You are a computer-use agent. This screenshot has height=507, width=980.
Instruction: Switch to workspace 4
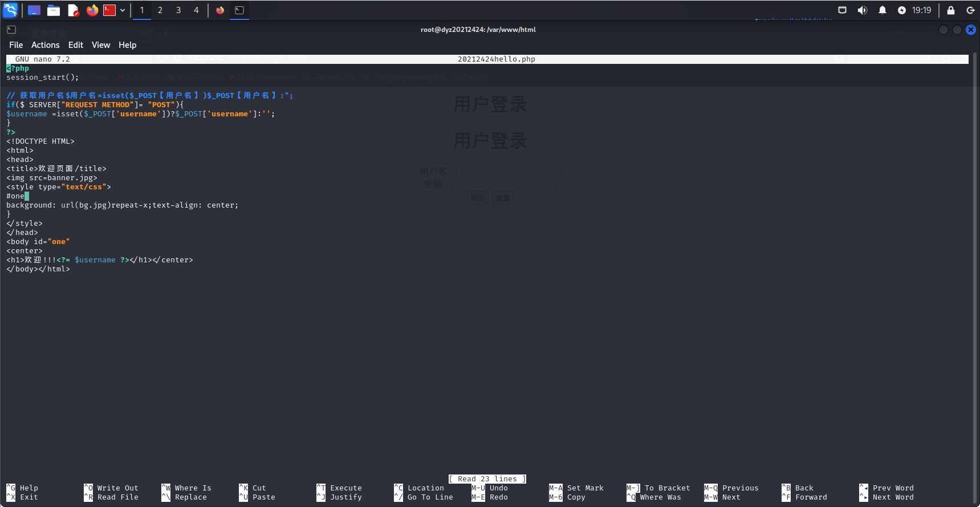[197, 10]
